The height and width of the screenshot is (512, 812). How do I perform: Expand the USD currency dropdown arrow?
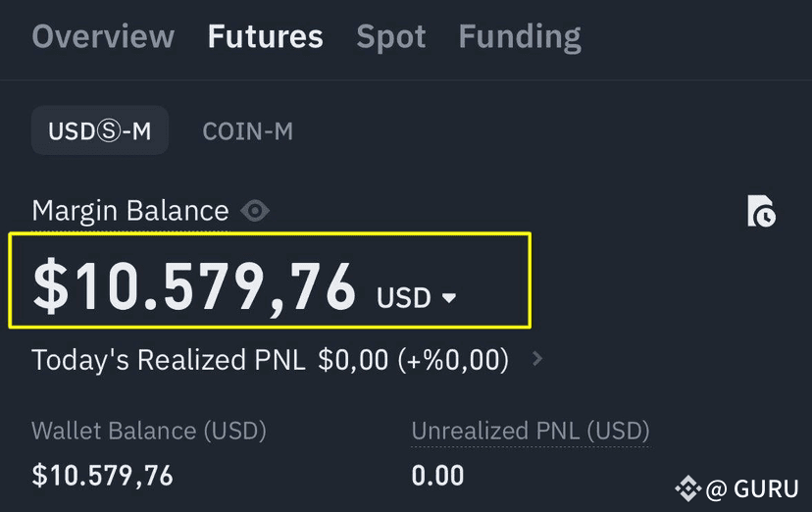pyautogui.click(x=449, y=297)
